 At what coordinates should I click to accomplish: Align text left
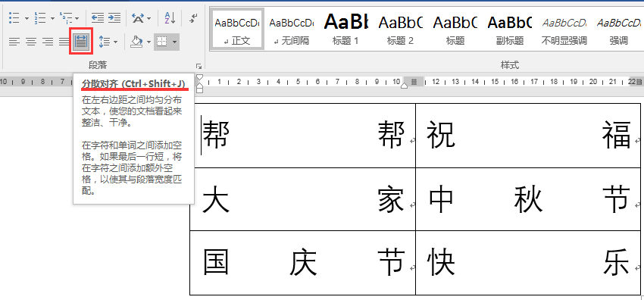pyautogui.click(x=14, y=42)
